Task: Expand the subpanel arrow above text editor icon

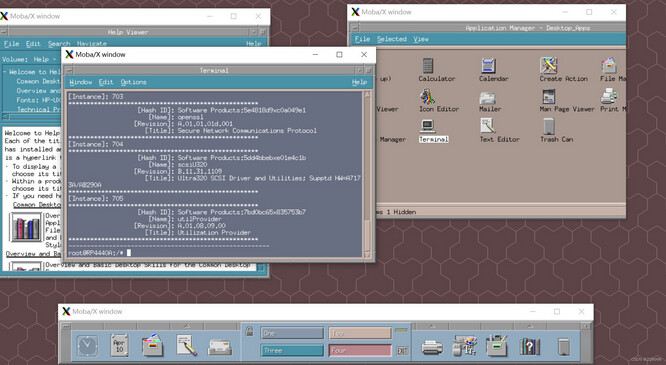Action: click(186, 326)
